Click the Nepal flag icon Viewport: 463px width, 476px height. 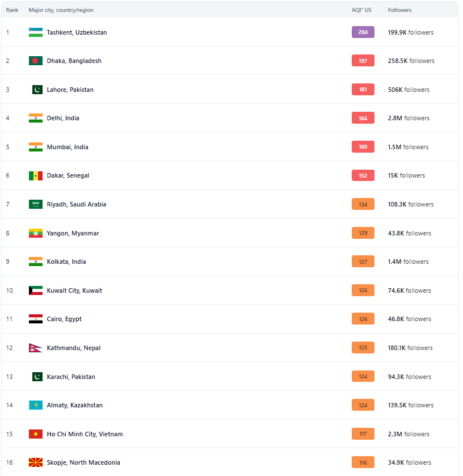[35, 348]
